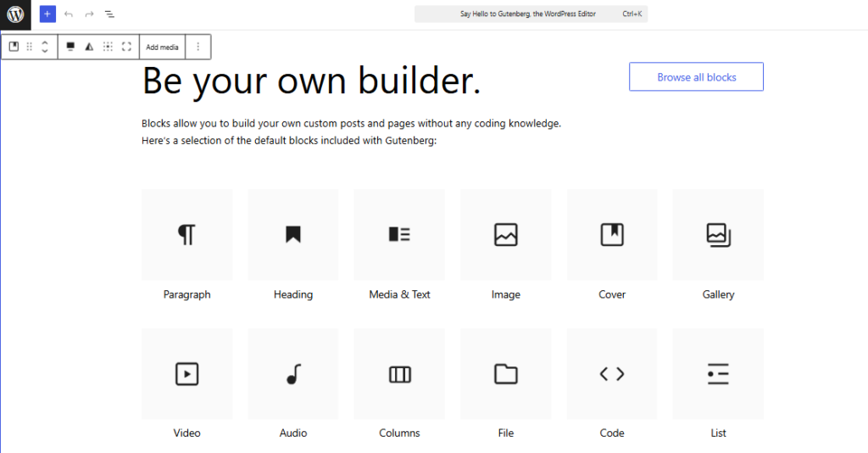868x453 pixels.
Task: Undo the last change
Action: tap(69, 14)
